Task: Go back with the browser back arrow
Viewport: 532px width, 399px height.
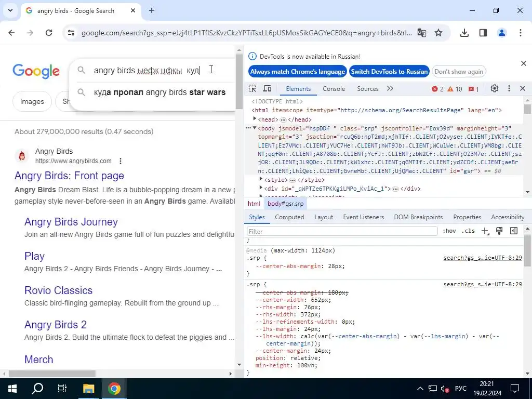Action: tap(11, 33)
